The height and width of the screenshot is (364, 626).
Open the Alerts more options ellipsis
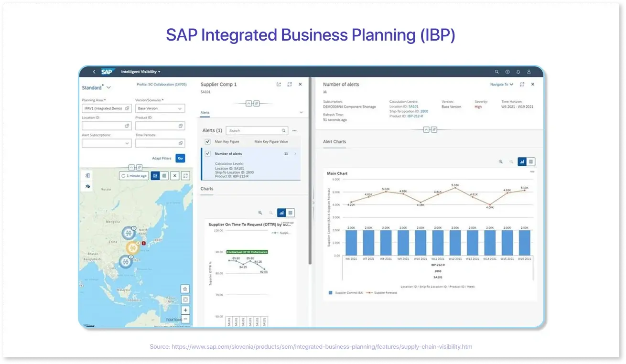pyautogui.click(x=294, y=130)
